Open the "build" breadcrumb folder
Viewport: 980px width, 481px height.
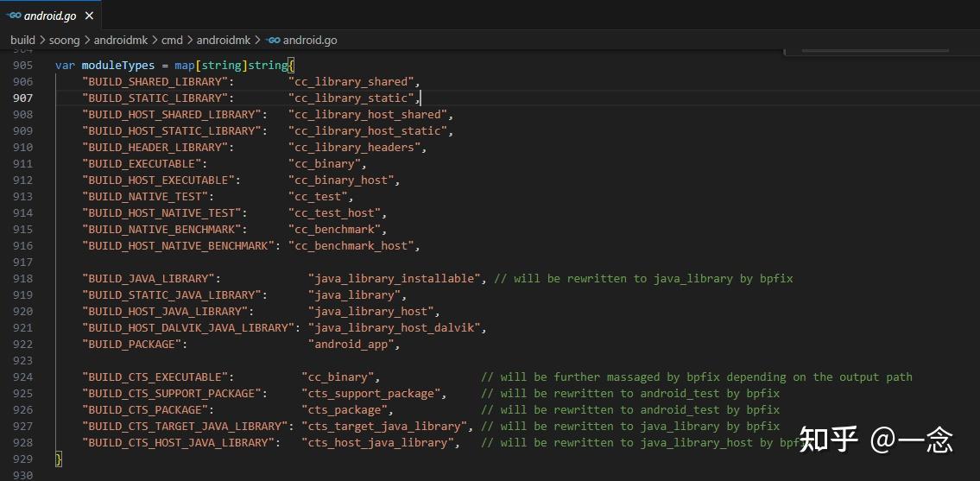(22, 40)
